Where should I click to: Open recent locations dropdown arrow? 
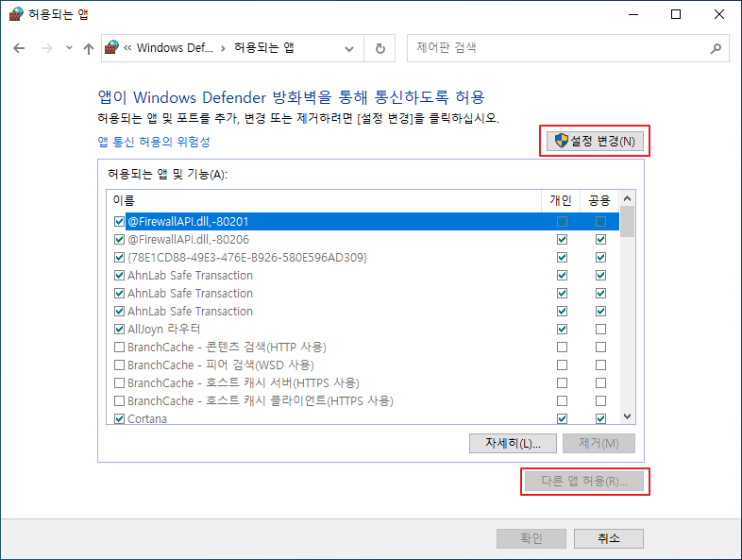[69, 48]
